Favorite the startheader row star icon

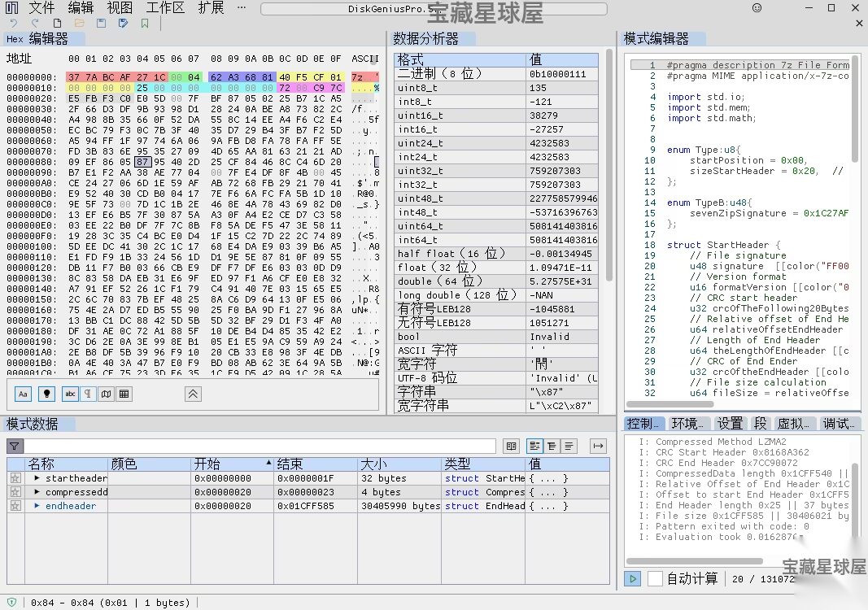click(15, 478)
